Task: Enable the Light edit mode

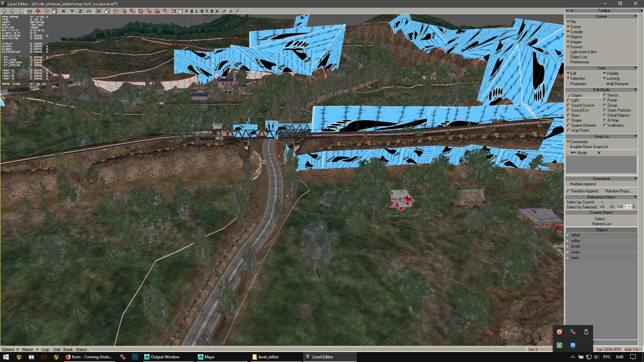Action: [x=575, y=100]
